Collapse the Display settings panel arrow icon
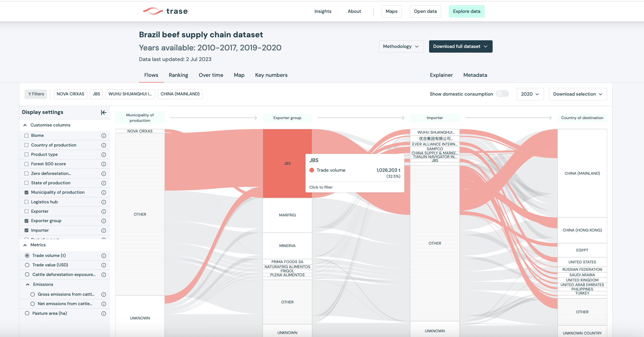Screen dimensions: 644x337 (103, 112)
